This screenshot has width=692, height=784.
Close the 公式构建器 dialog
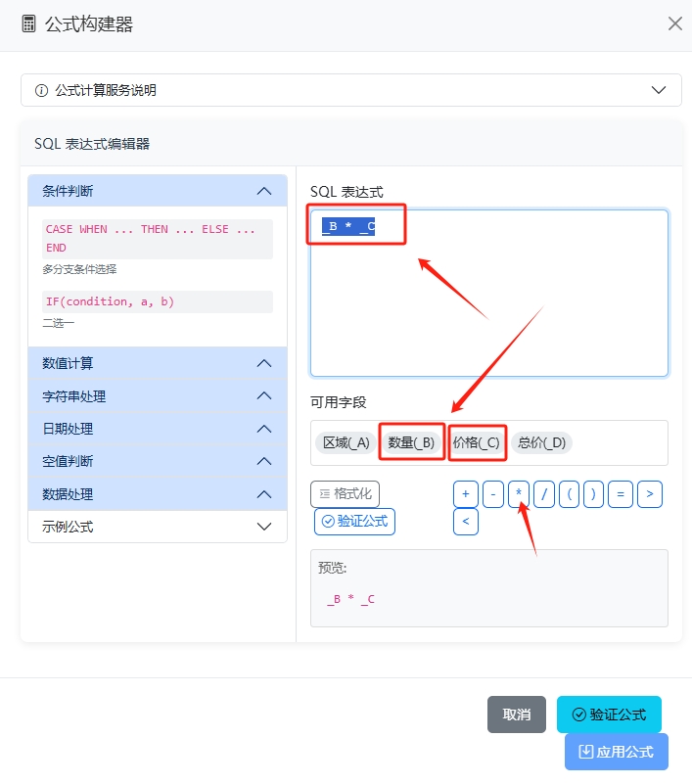tap(675, 23)
